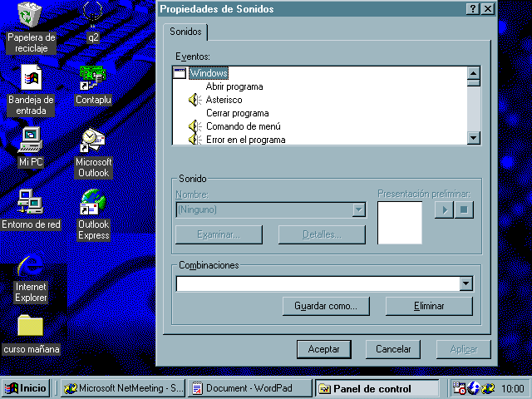Click the Examinar button

coord(219,234)
